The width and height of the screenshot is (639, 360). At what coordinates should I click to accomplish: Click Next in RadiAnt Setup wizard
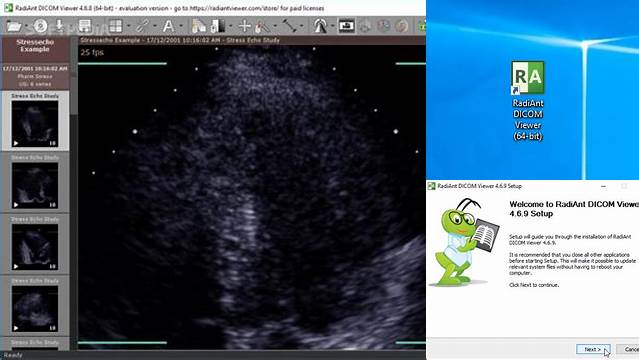[x=593, y=349]
